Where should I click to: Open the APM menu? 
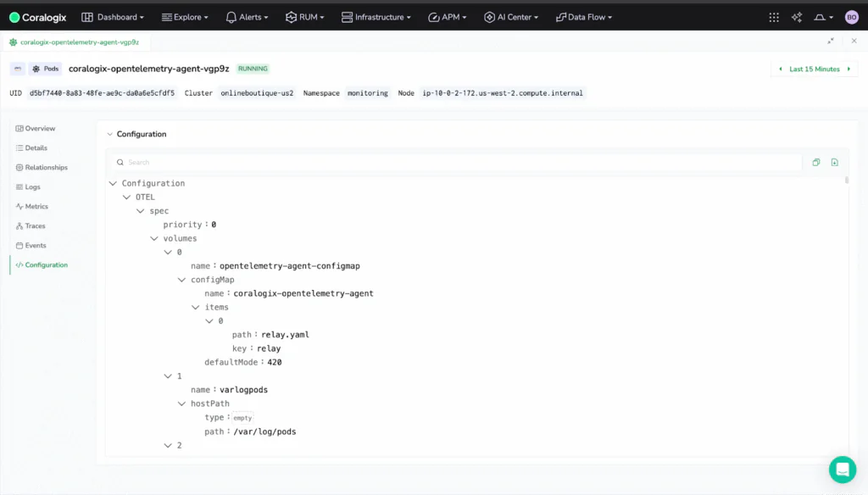[448, 17]
